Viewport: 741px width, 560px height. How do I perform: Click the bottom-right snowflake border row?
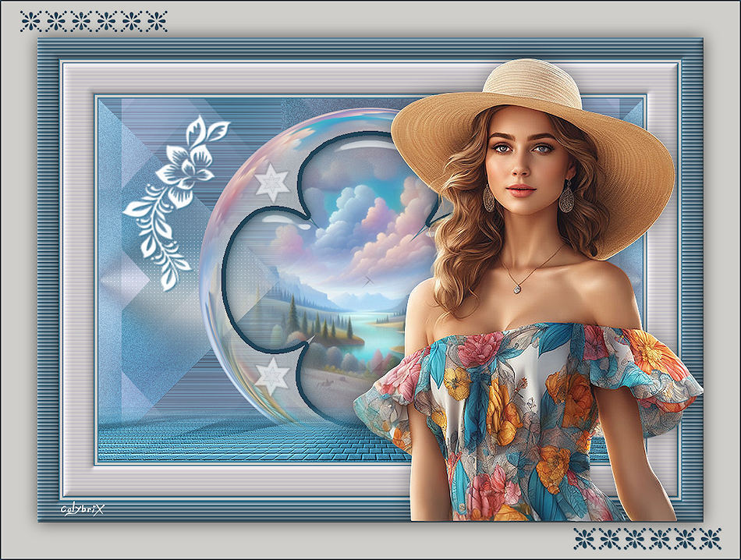pos(647,537)
